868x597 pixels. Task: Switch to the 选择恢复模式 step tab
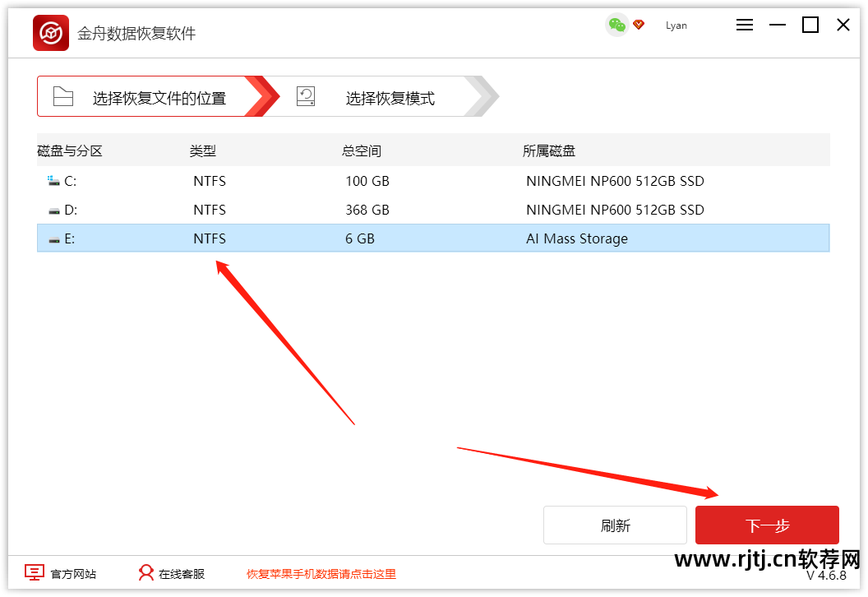pyautogui.click(x=387, y=96)
